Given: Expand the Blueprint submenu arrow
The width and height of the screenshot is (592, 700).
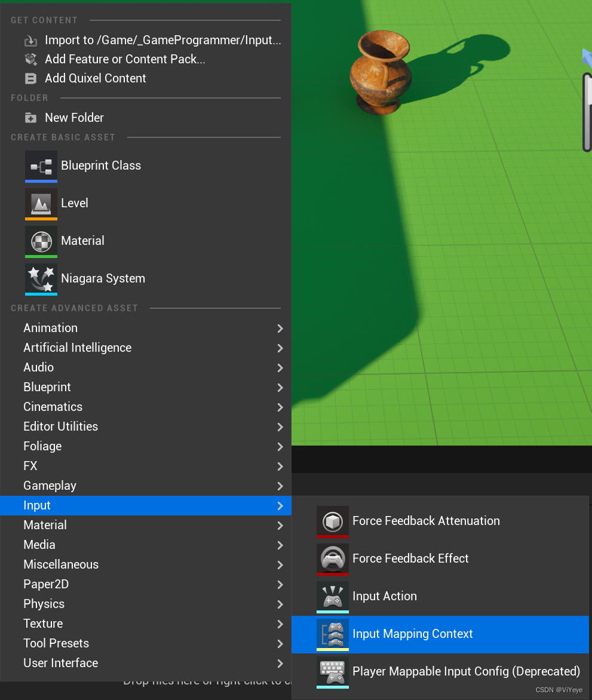Looking at the screenshot, I should [x=280, y=388].
